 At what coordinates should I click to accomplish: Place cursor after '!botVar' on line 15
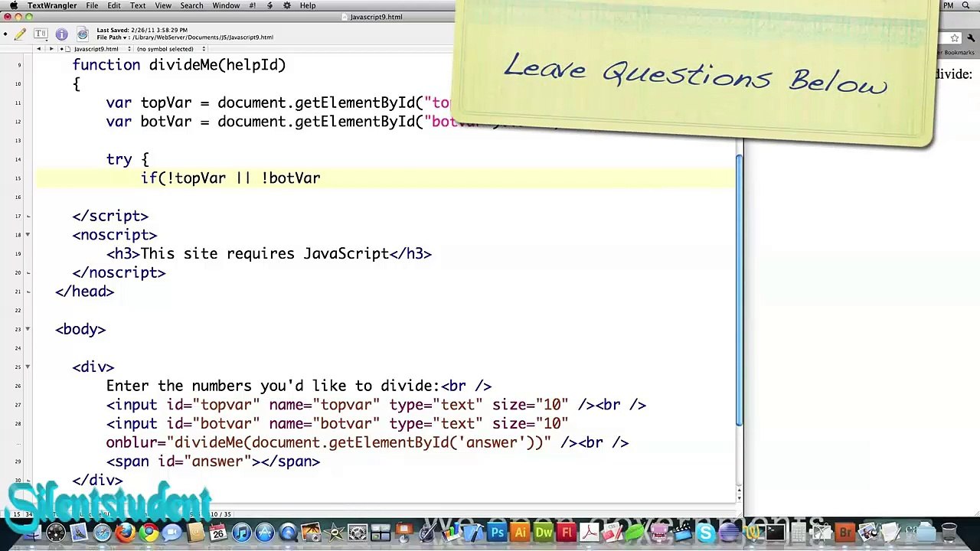[322, 178]
